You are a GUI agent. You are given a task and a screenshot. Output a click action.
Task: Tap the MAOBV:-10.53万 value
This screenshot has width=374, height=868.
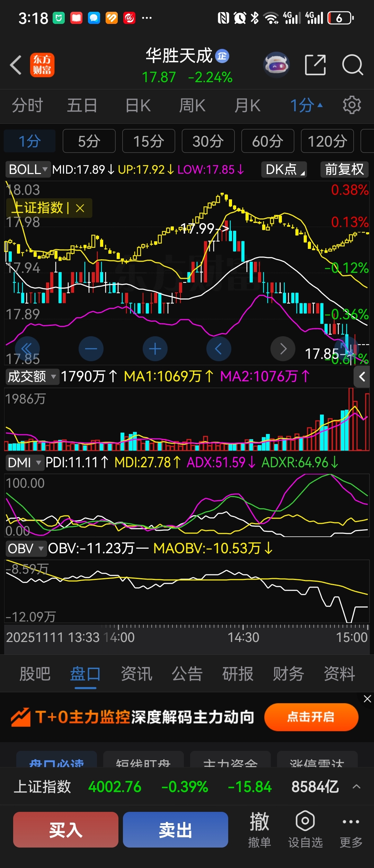pyautogui.click(x=213, y=548)
